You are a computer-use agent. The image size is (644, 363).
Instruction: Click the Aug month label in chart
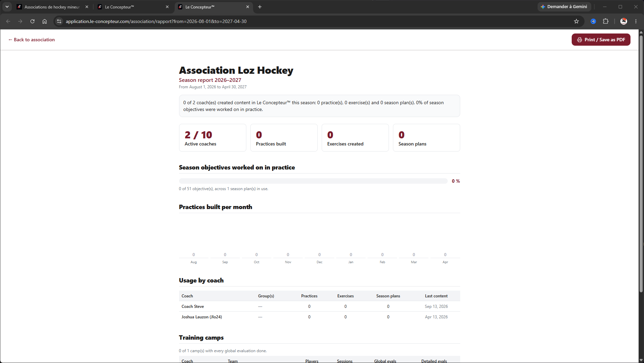click(x=194, y=262)
